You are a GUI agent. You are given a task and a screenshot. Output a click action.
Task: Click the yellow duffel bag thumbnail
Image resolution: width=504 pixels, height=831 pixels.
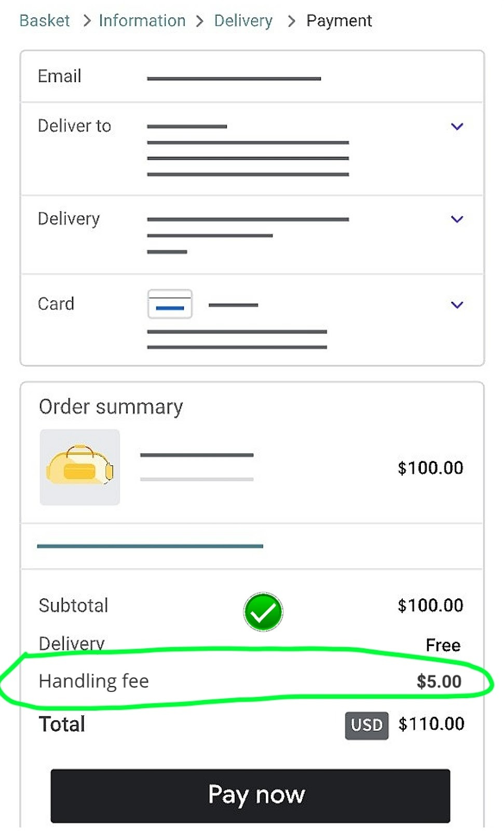(x=80, y=467)
